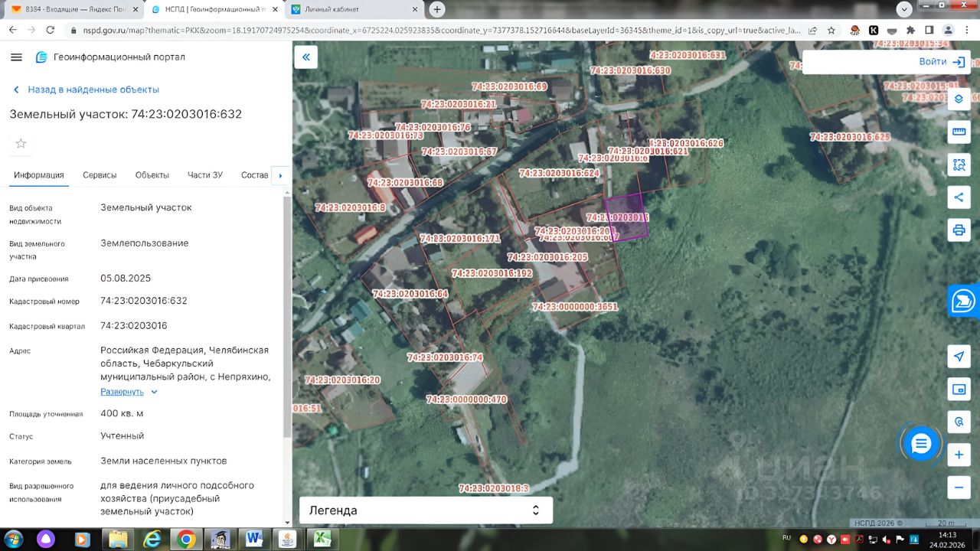Click the status value Учтенный

[x=122, y=435]
